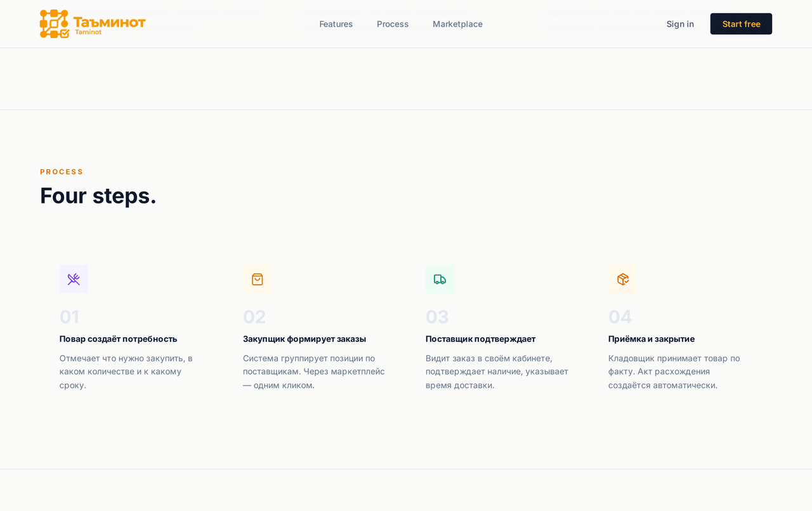The height and width of the screenshot is (511, 812).
Task: Click the step number 03
Action: [437, 316]
